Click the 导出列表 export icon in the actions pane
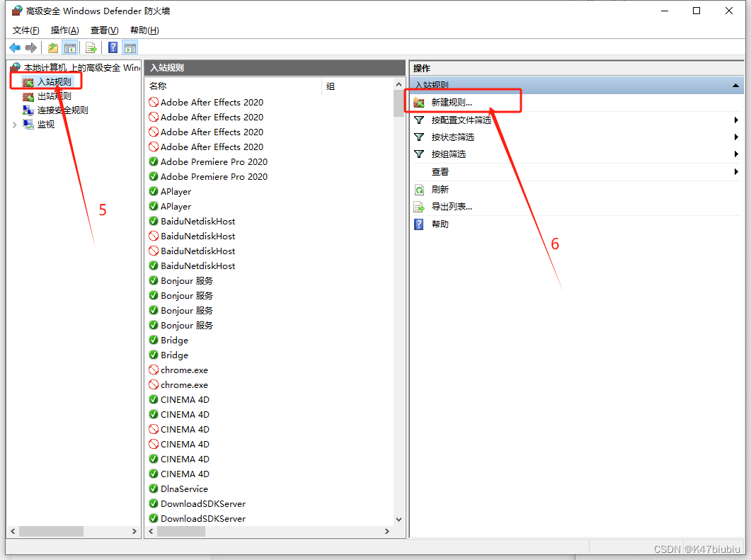 419,207
